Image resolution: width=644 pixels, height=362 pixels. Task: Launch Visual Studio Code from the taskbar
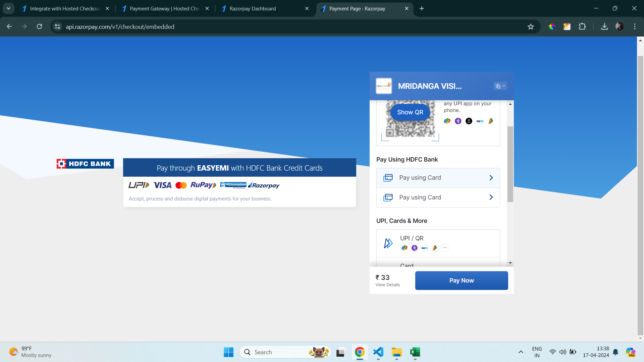click(x=378, y=352)
